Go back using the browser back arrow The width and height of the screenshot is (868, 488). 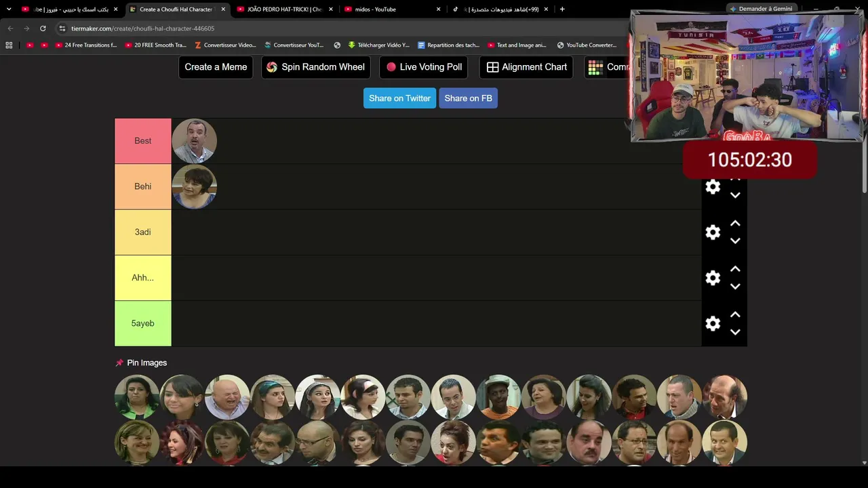coord(10,28)
